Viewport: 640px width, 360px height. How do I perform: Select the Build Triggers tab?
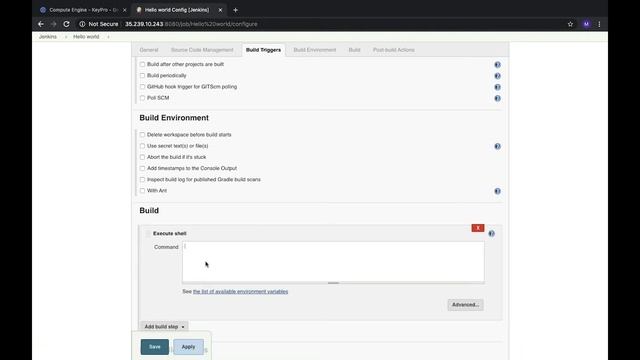pos(263,50)
